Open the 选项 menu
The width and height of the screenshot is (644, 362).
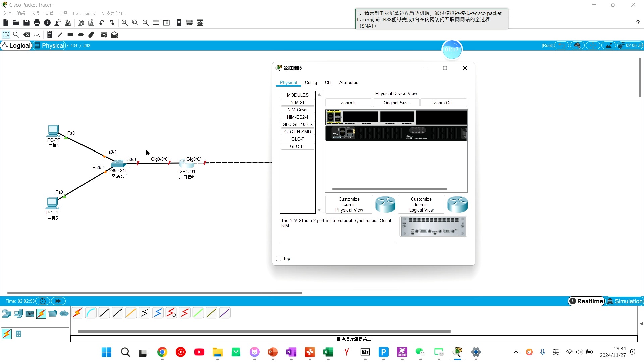tap(35, 13)
